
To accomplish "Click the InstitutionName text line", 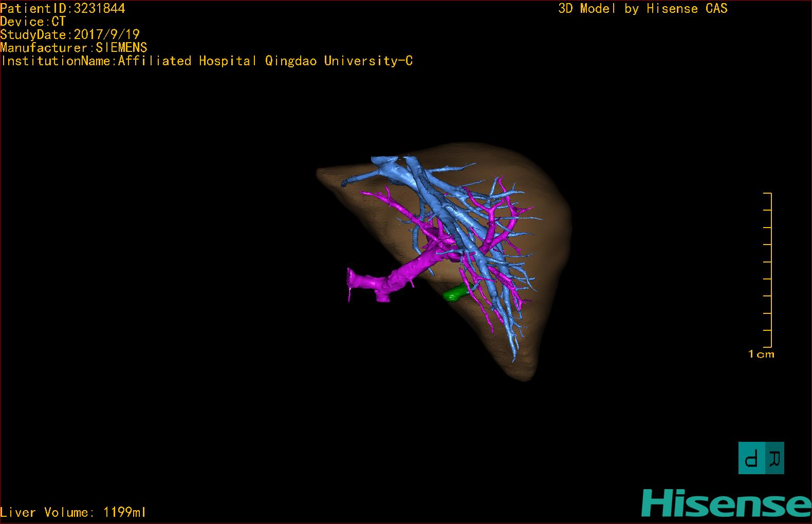I will click(x=207, y=61).
